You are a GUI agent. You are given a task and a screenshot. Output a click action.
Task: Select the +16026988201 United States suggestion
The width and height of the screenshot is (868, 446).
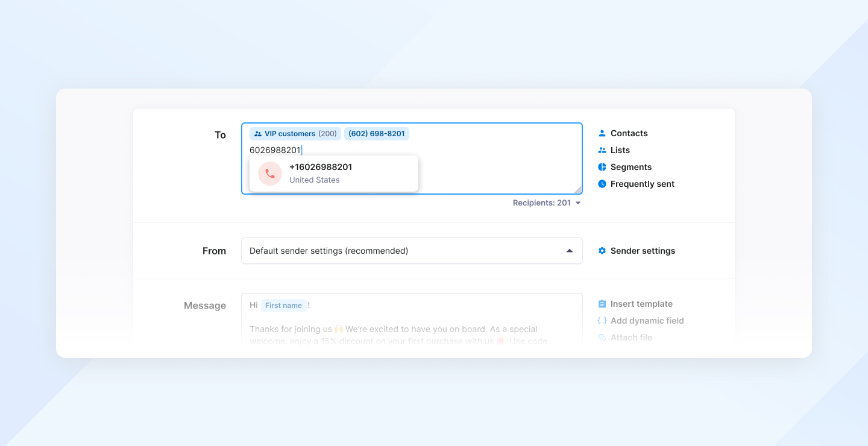click(333, 174)
